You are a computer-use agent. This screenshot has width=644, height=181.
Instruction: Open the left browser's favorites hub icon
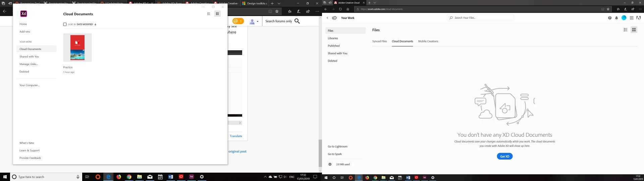(x=289, y=11)
